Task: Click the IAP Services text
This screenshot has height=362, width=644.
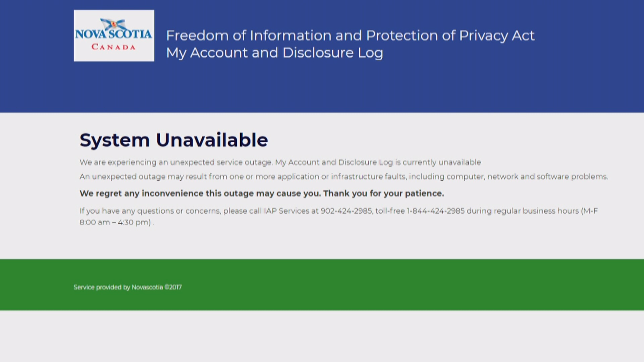Action: [x=286, y=211]
